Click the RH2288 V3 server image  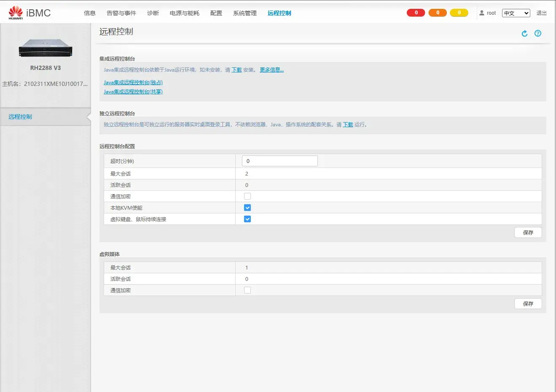[x=46, y=48]
